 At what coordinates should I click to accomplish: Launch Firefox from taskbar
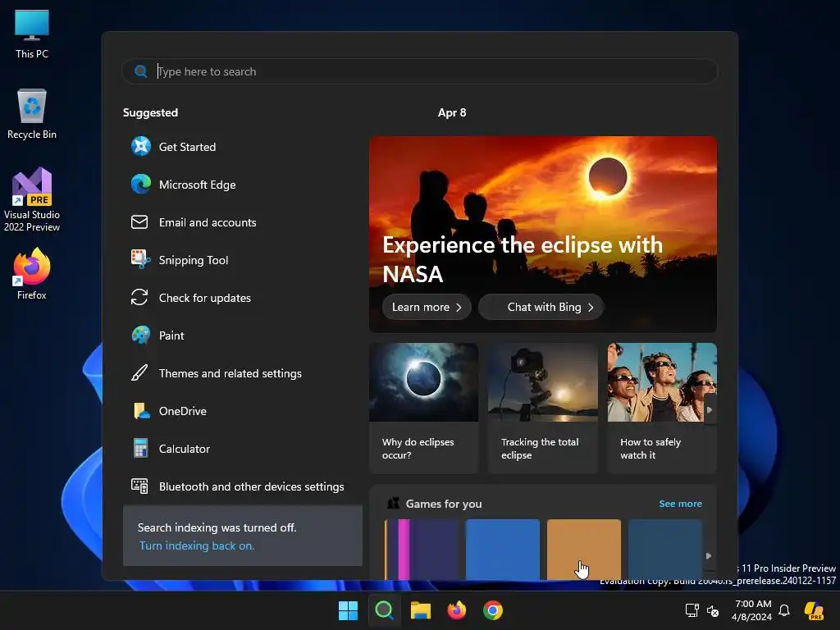click(456, 610)
